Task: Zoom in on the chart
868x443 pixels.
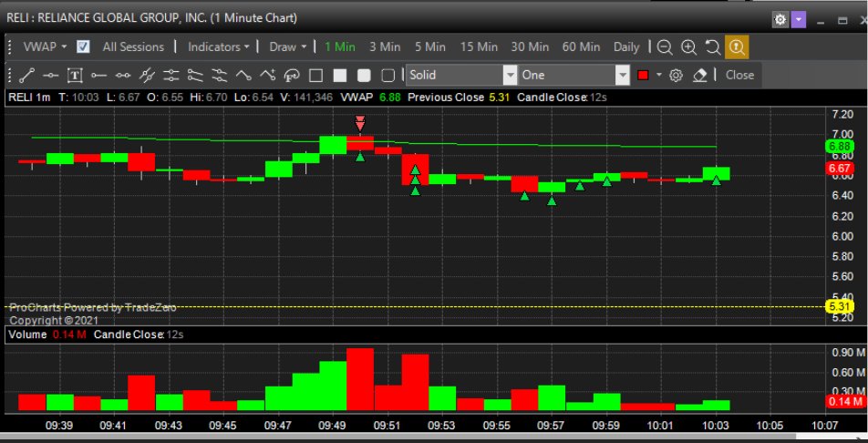Action: tap(688, 47)
